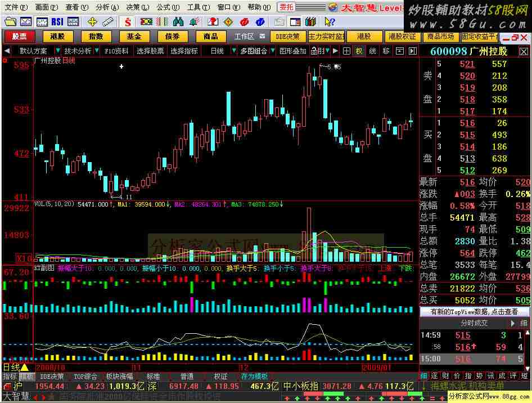Screen dimensions: 532x403
Task: Toggle the 权 adjustment button
Action: click(359, 51)
